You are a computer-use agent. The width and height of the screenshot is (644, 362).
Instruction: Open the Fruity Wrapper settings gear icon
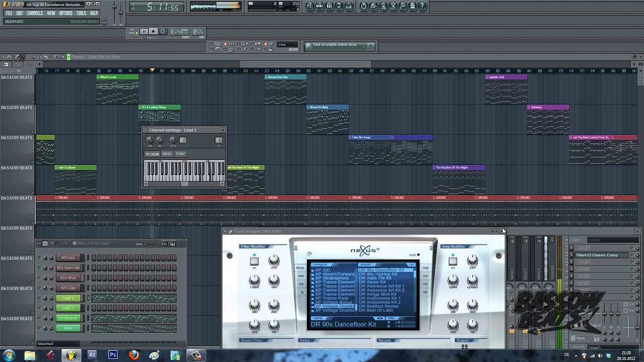tap(230, 231)
